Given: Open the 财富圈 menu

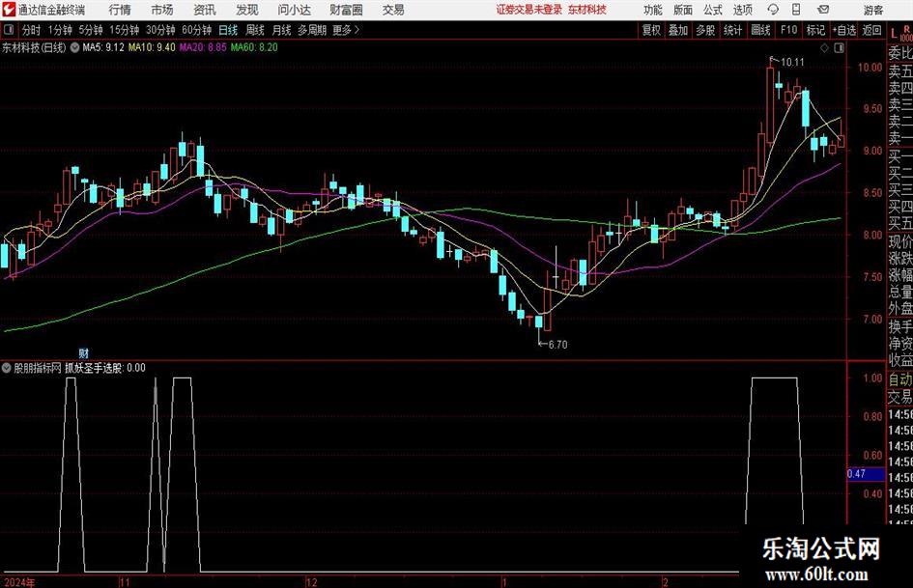Looking at the screenshot, I should click(346, 10).
